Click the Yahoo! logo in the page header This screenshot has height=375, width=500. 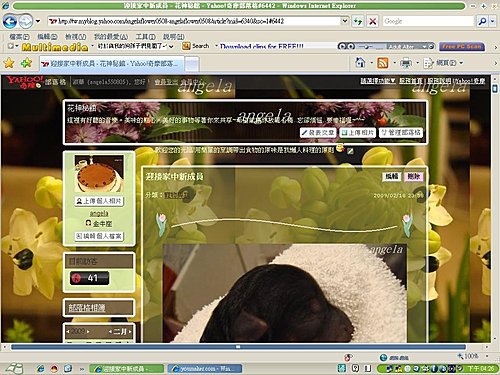(x=24, y=81)
